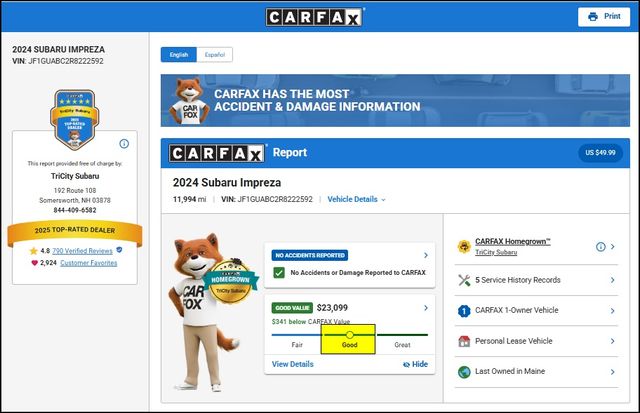Click the Top-Rated Dealer badge icon
640x413 pixels.
(75, 120)
